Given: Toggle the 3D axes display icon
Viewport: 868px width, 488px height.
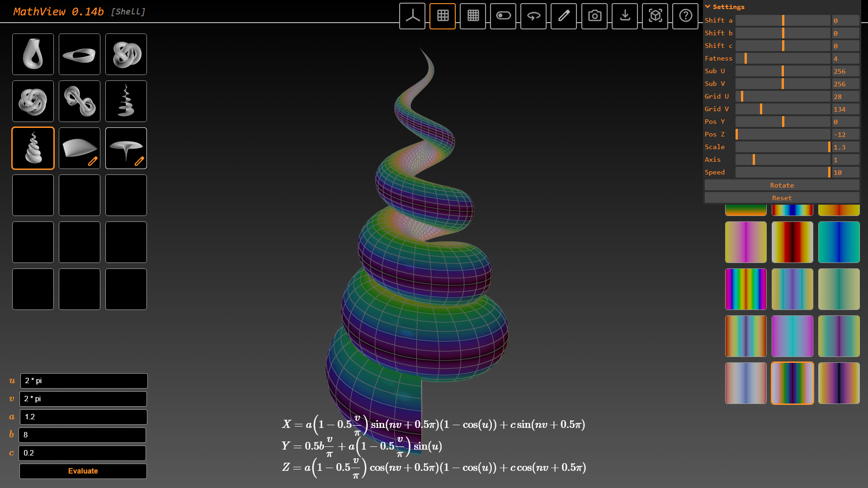Looking at the screenshot, I should click(x=412, y=16).
